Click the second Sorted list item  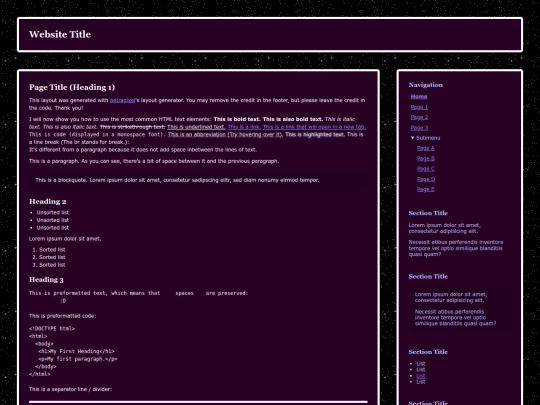(52, 257)
